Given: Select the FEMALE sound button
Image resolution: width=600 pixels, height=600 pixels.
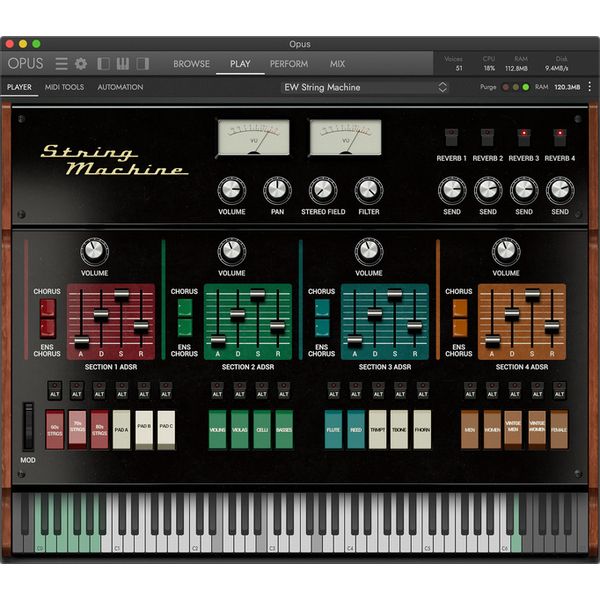Looking at the screenshot, I should tap(559, 430).
